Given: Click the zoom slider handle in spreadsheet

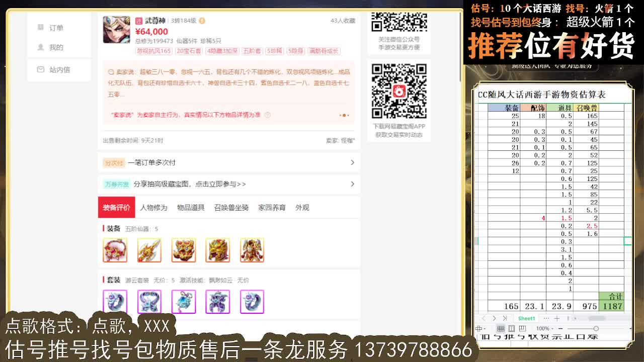Looking at the screenshot, I should 596,328.
